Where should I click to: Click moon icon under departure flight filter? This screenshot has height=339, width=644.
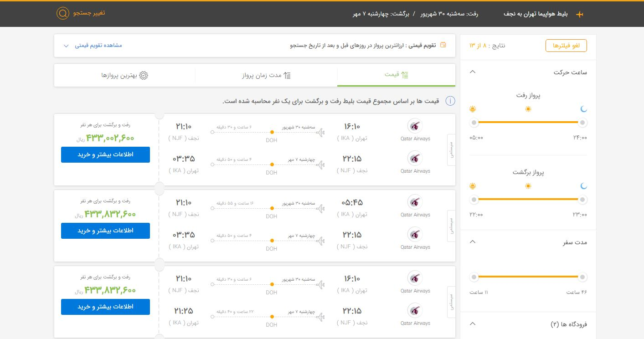(x=583, y=109)
